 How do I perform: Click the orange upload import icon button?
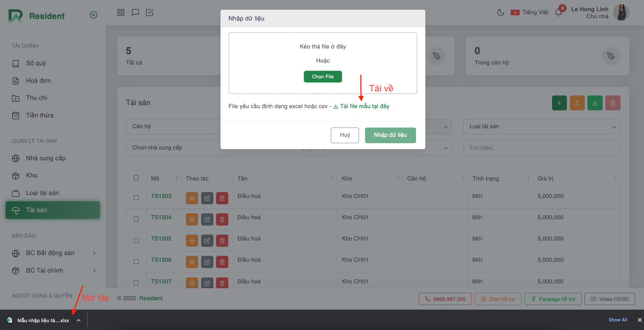[577, 103]
